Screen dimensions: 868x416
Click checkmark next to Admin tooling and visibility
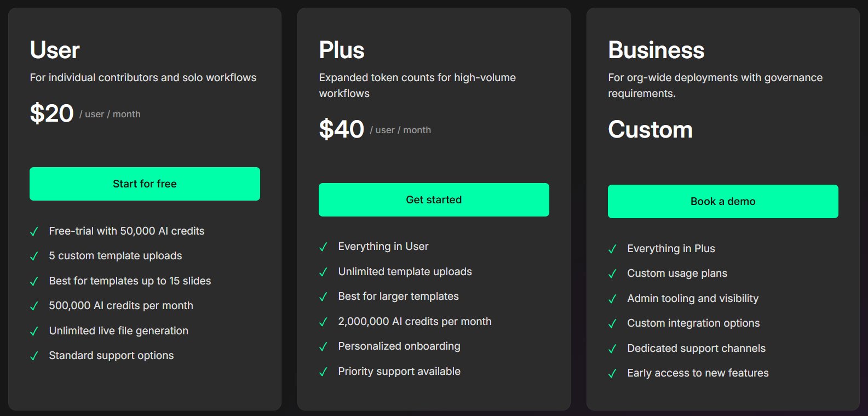(x=612, y=299)
